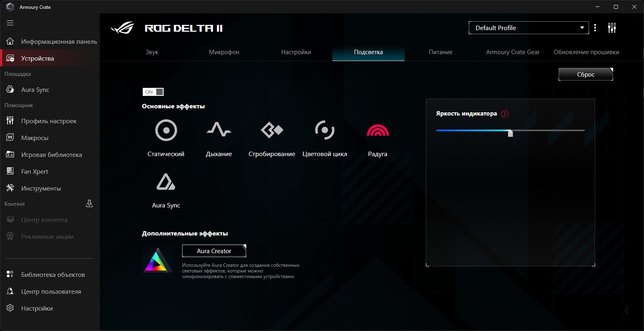644x331 pixels.
Task: Click the Основные эффекты heading
Action: pos(173,106)
